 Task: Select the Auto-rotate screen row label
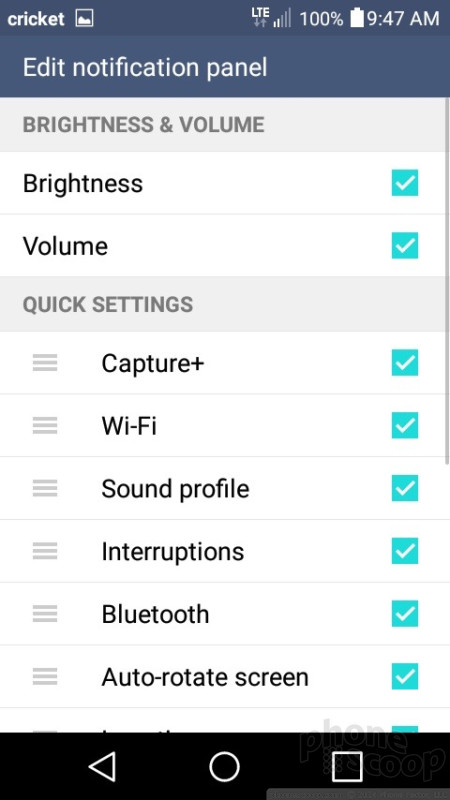pyautogui.click(x=205, y=677)
